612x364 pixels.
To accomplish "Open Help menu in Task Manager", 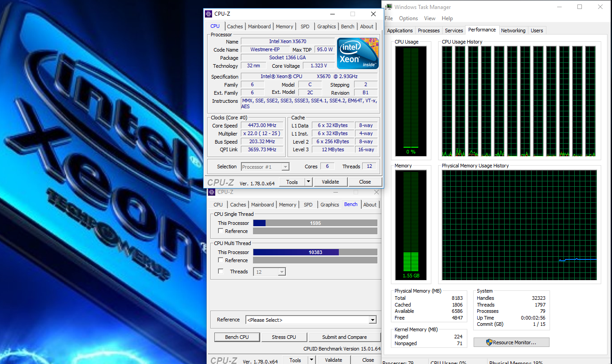I will click(447, 18).
